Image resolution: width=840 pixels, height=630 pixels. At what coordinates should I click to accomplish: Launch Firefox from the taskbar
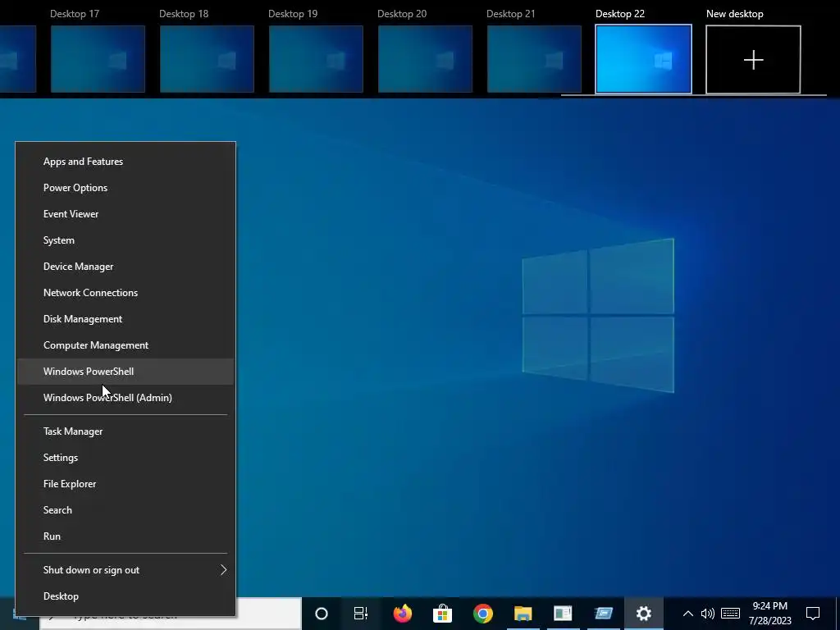click(x=402, y=614)
